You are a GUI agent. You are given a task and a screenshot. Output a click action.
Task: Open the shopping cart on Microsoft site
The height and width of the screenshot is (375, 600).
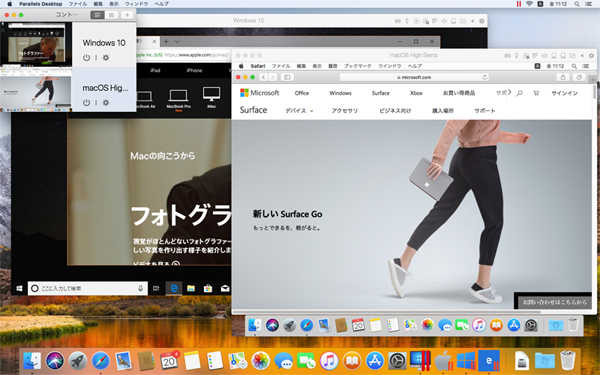(x=536, y=93)
